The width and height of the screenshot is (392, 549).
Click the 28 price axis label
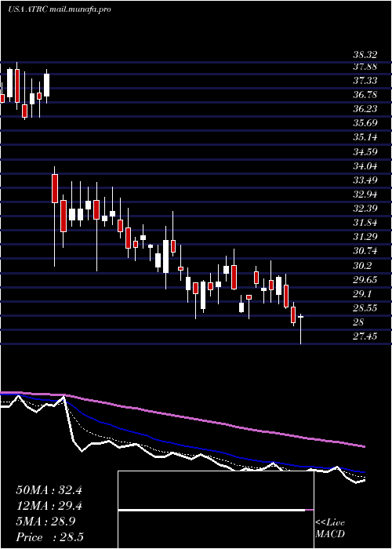click(358, 322)
